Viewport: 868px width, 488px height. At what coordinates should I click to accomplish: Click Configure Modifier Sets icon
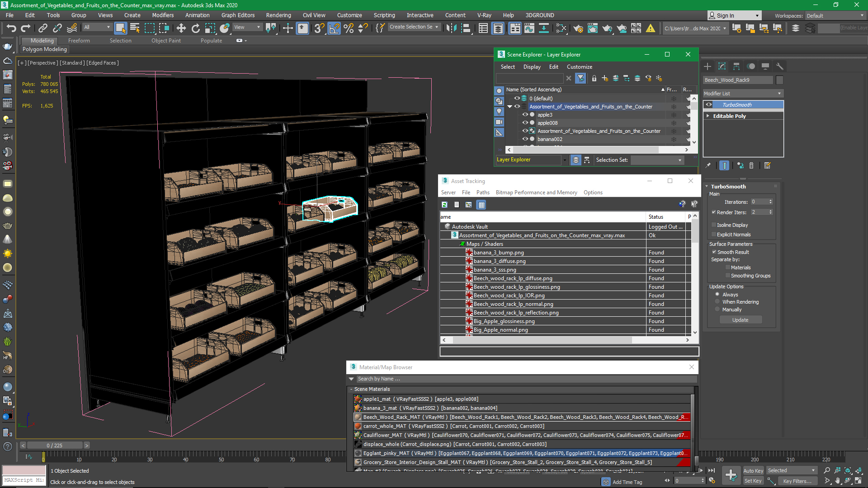tap(768, 165)
